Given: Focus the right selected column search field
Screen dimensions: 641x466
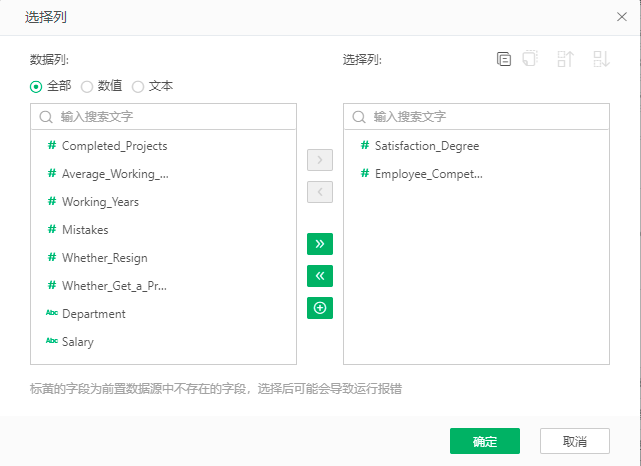Looking at the screenshot, I should (x=485, y=117).
